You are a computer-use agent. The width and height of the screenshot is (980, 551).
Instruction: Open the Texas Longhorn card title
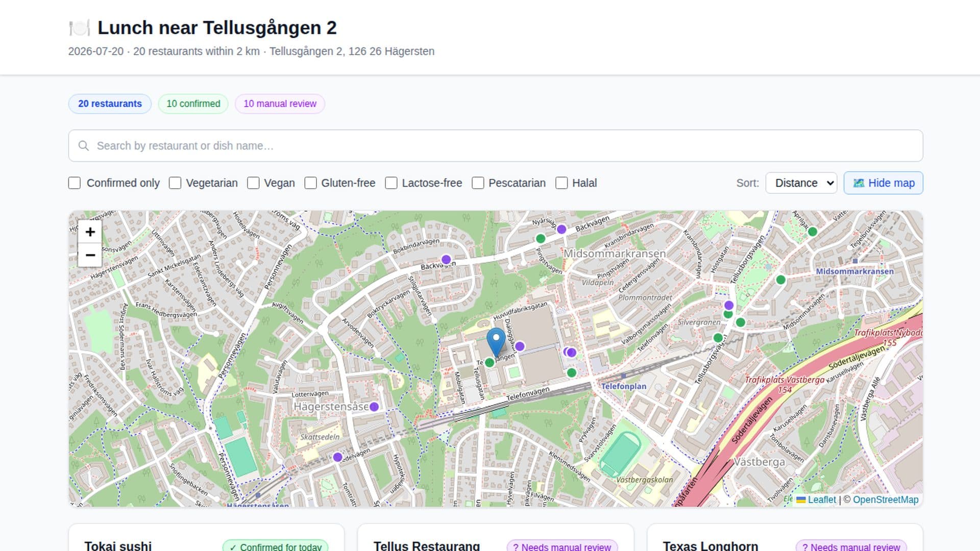(x=710, y=545)
